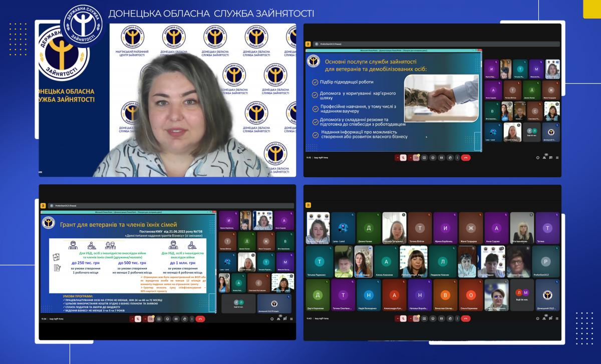
Task: End the call in bottom-right meeting window
Action: (466, 318)
